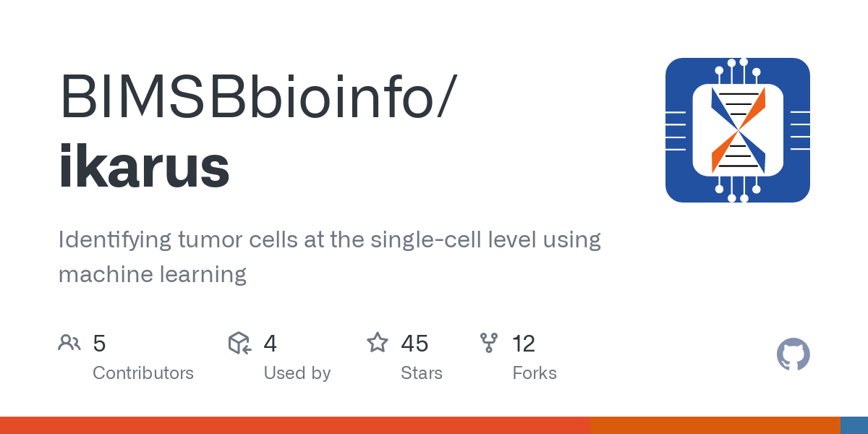This screenshot has height=434, width=868.
Task: Click the Stars star icon
Action: pyautogui.click(x=378, y=343)
